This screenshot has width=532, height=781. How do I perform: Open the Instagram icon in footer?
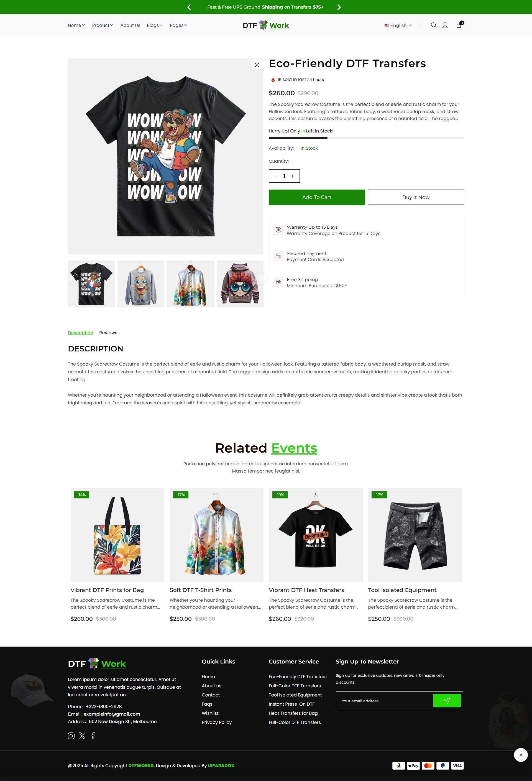(71, 736)
